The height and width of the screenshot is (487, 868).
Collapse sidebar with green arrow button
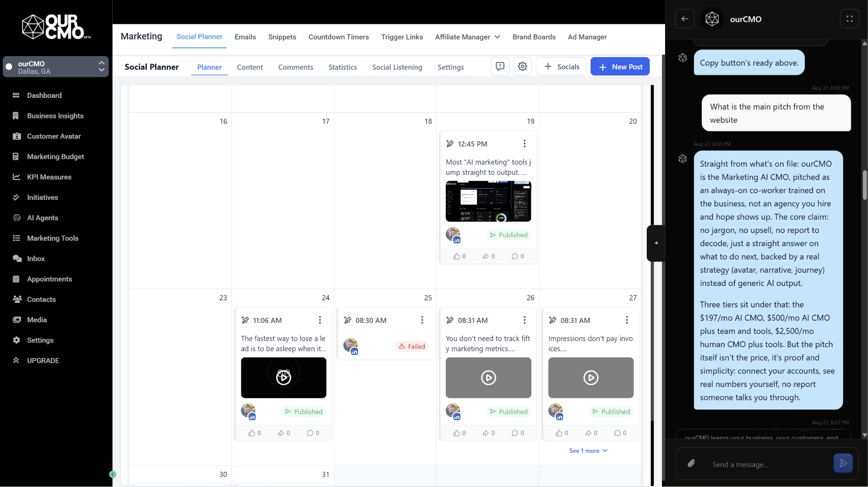(x=113, y=474)
